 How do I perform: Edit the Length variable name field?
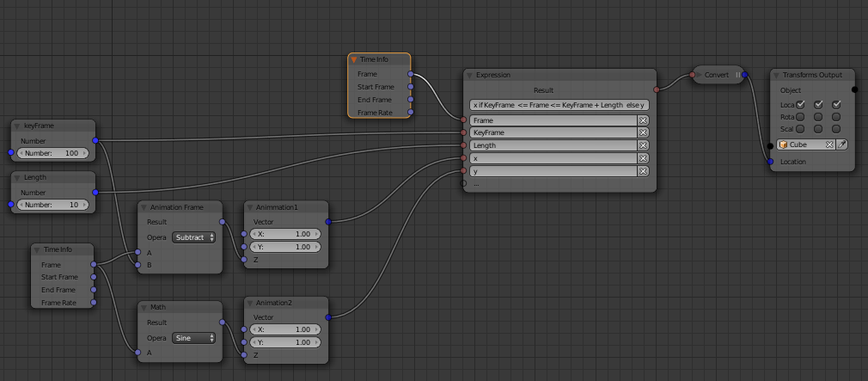(x=553, y=145)
